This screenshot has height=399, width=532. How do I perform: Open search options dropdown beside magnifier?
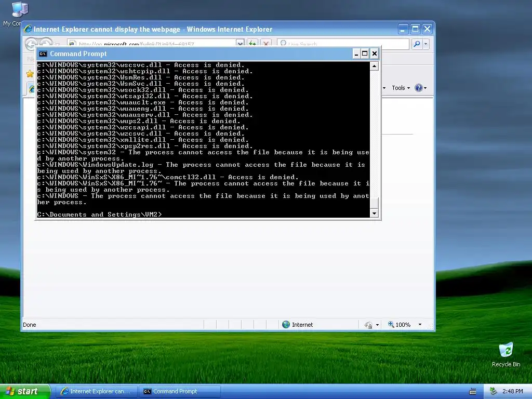point(426,44)
